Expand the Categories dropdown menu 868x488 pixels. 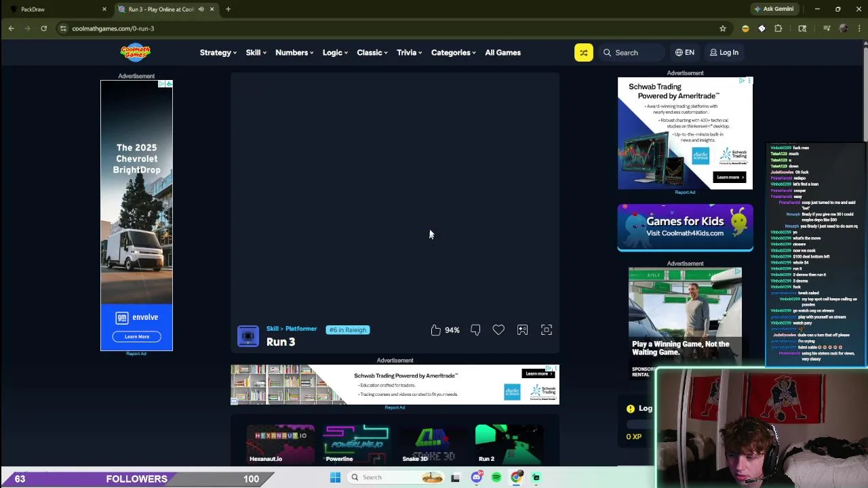(454, 52)
